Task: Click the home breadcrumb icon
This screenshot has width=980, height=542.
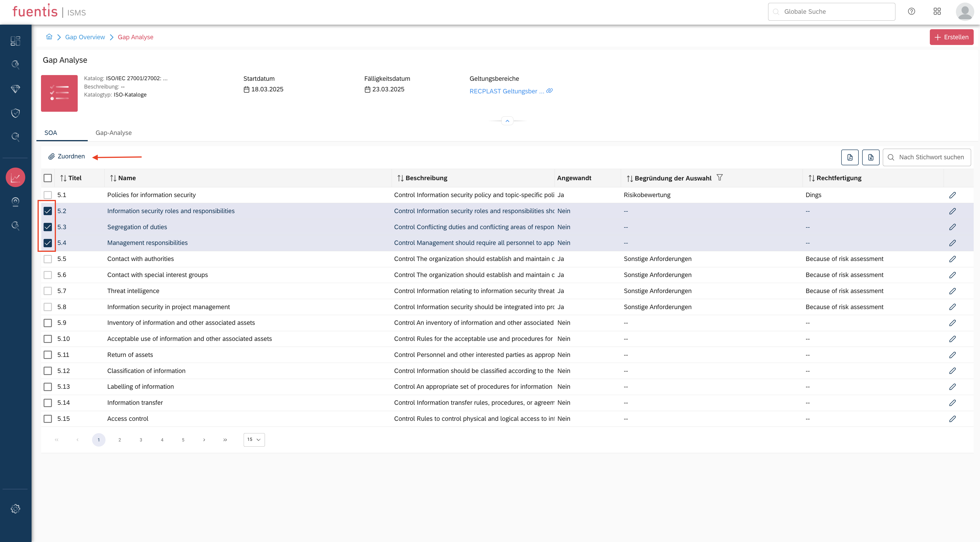Action: pyautogui.click(x=49, y=37)
